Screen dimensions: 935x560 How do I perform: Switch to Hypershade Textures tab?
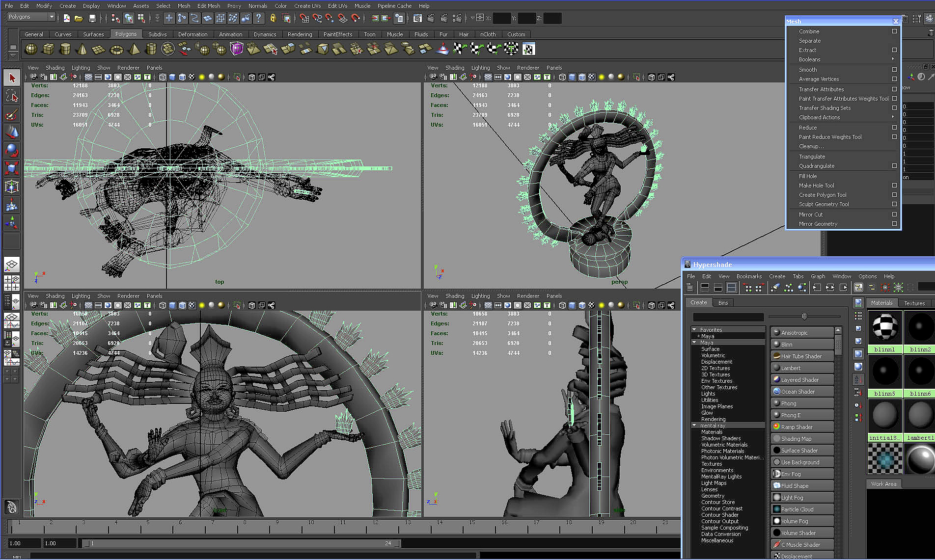[x=914, y=303]
